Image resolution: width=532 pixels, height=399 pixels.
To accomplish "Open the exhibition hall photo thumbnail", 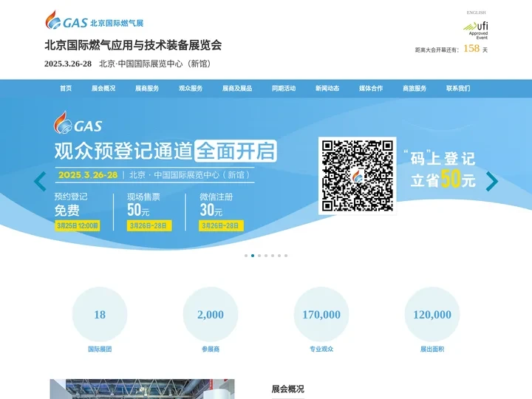I will (142, 389).
